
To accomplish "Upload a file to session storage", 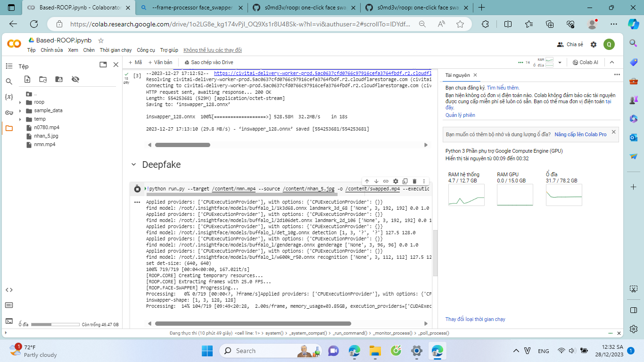I will tap(27, 79).
